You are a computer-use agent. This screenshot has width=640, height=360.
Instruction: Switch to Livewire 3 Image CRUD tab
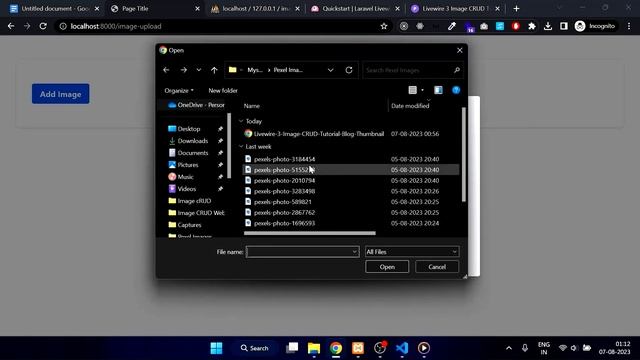[455, 9]
